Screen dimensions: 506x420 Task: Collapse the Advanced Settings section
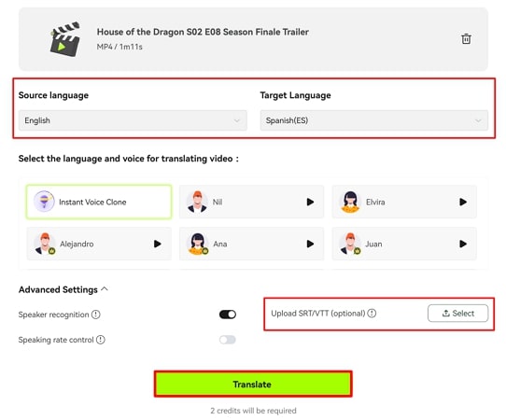pyautogui.click(x=63, y=289)
